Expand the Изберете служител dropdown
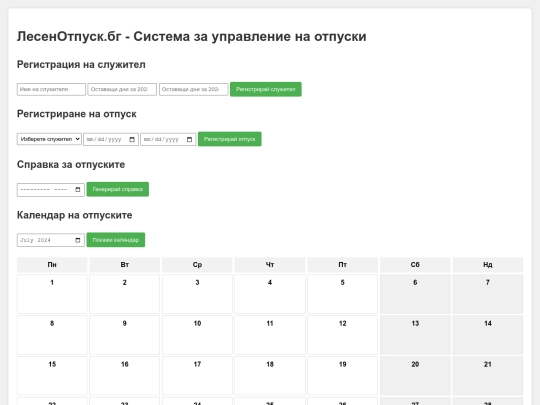Image resolution: width=540 pixels, height=405 pixels. pos(49,139)
